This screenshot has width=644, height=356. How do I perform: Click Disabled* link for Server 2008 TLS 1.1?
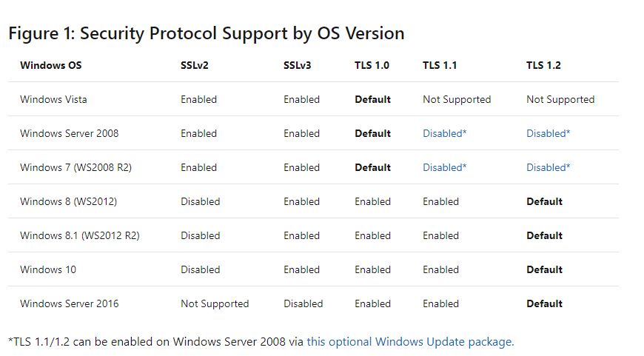tap(444, 133)
